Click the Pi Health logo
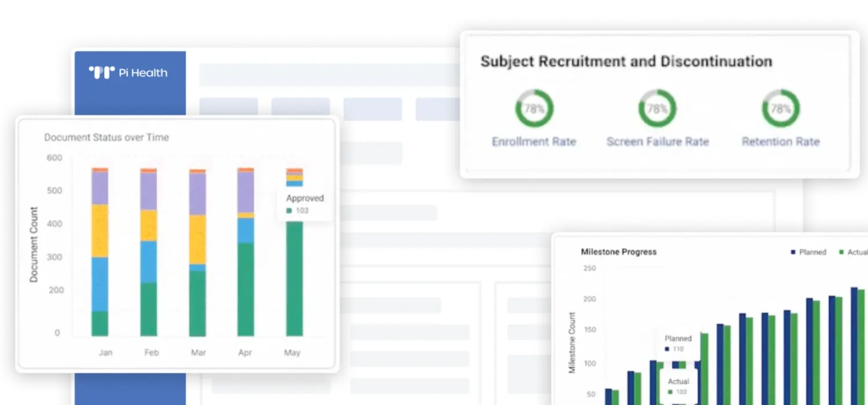The width and height of the screenshot is (868, 405). coord(128,73)
